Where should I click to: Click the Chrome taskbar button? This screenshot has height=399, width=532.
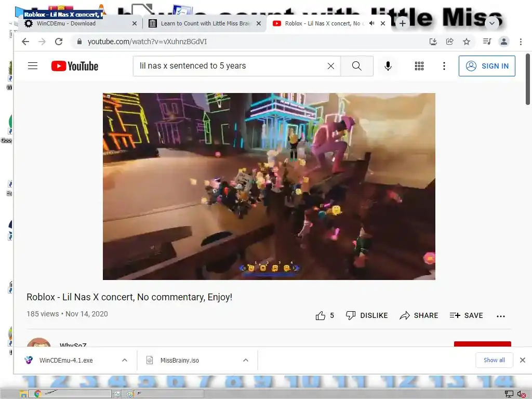[x=70, y=394]
